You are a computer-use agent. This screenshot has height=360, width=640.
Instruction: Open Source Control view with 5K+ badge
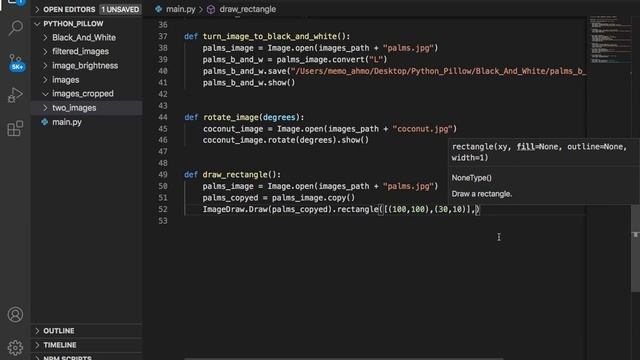tap(16, 62)
